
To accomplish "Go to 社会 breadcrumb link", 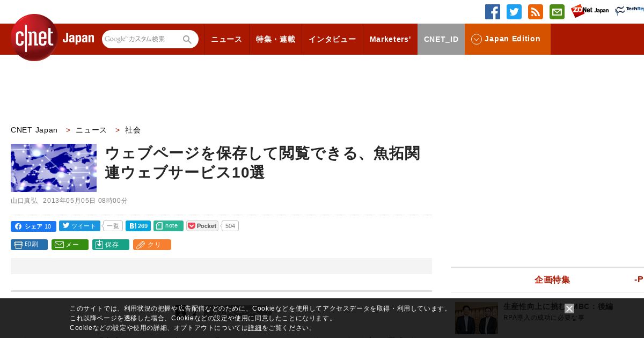I will (133, 130).
